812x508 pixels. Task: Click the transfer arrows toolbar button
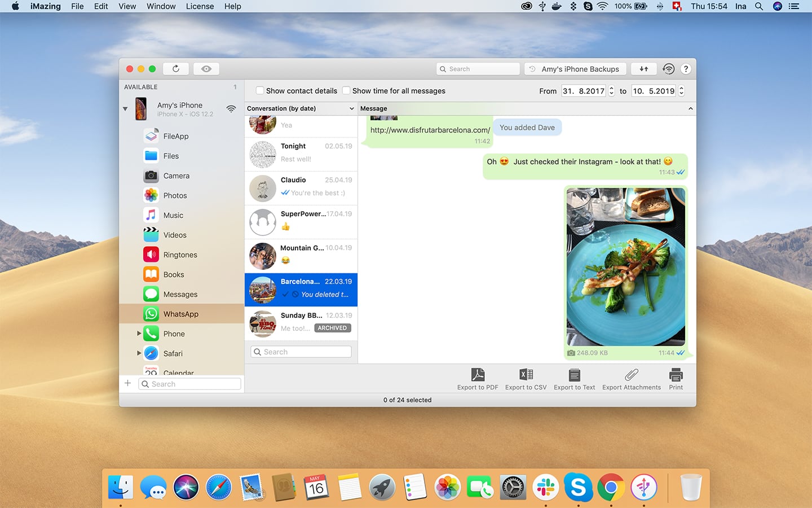643,69
